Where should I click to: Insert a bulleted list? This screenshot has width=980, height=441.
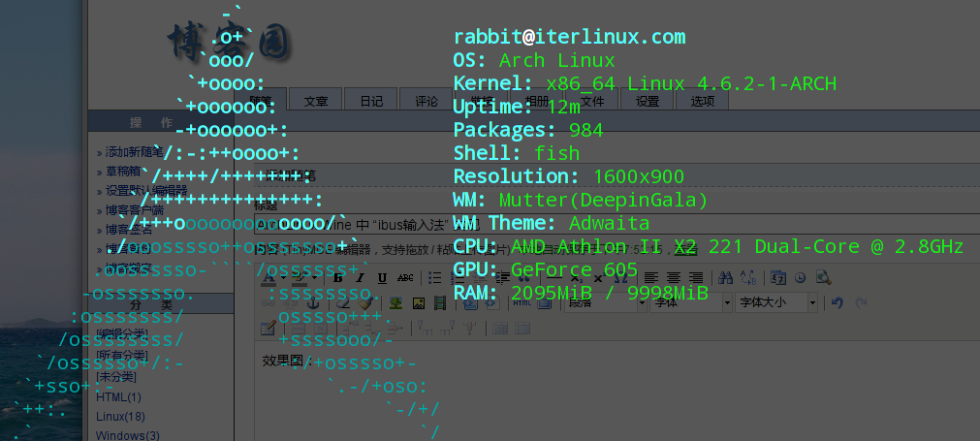point(435,278)
